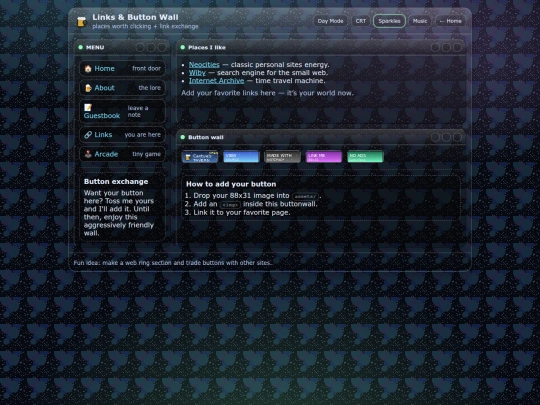Viewport: 540px width, 405px height.
Task: Follow the Neocities link
Action: (204, 64)
